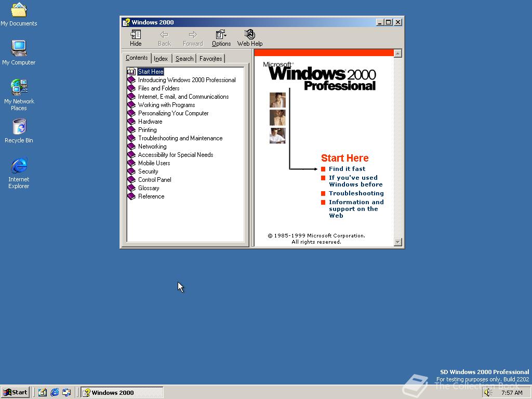Select the Control Panel topic label
532x399 pixels.
155,180
